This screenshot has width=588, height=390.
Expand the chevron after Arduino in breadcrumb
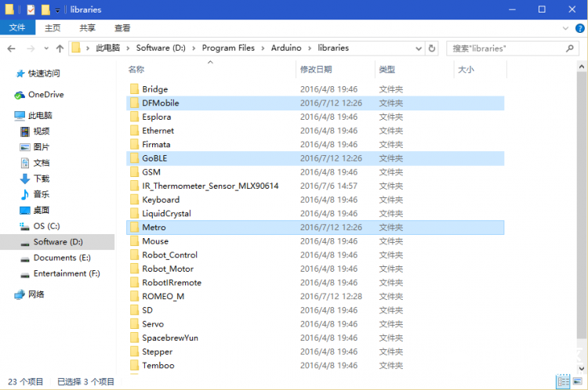pyautogui.click(x=310, y=49)
